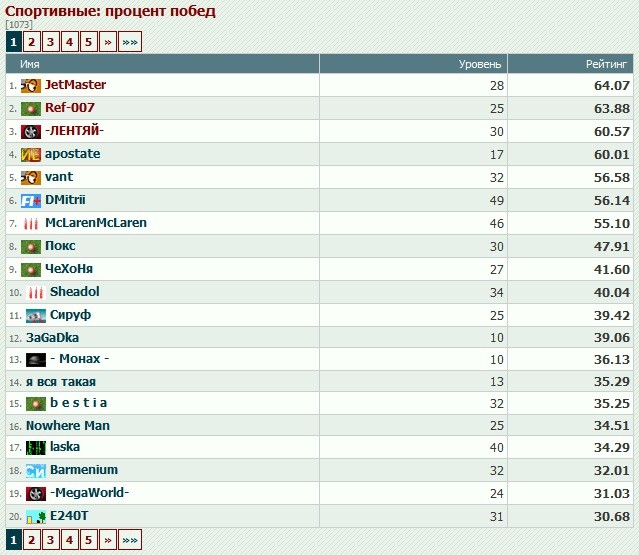
Task: Open page 3 in bottom pagination
Action: coord(50,541)
